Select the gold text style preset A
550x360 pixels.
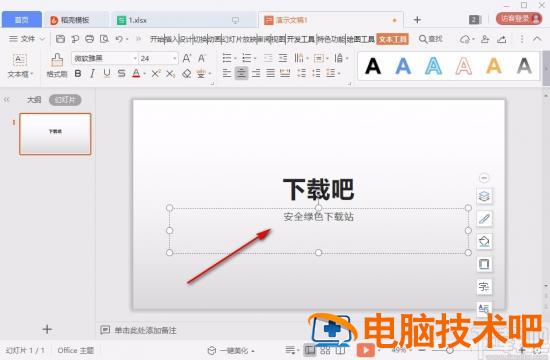coord(494,66)
